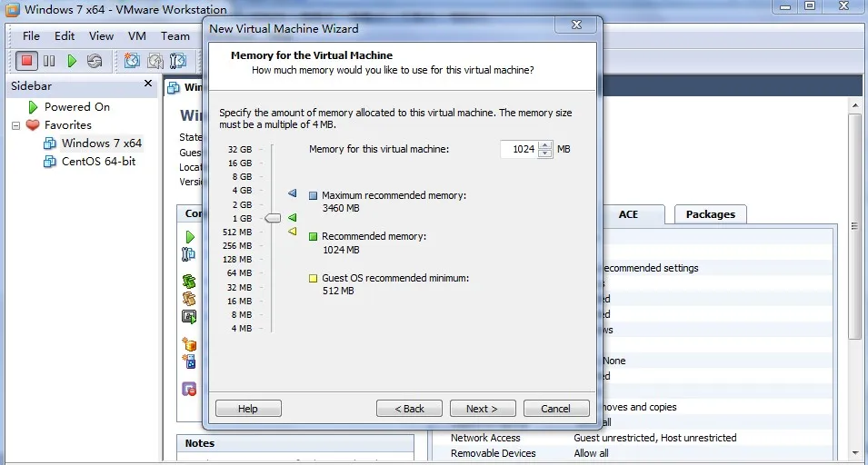Viewport: 868px width, 465px height.
Task: Open the Edit menu
Action: click(65, 36)
